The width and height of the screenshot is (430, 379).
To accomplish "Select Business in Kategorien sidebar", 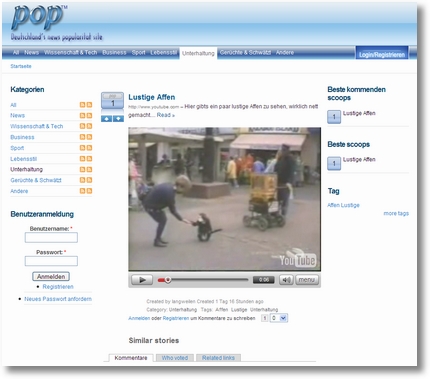I will point(22,137).
